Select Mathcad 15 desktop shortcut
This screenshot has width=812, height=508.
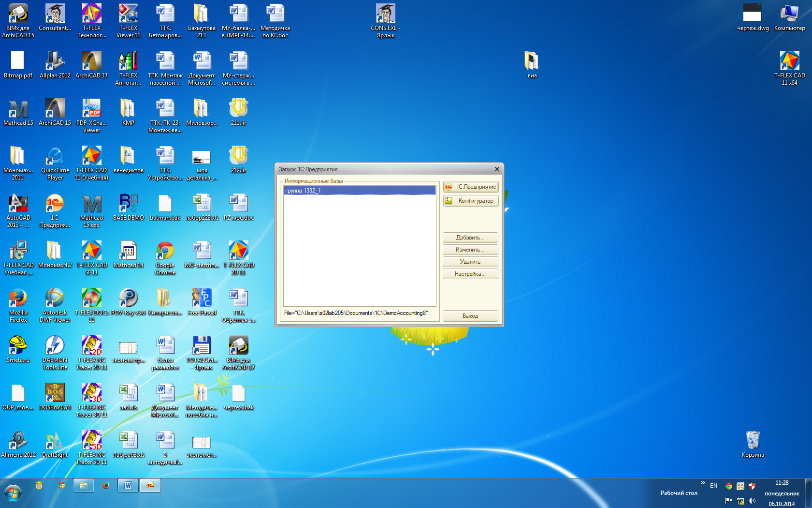point(18,113)
